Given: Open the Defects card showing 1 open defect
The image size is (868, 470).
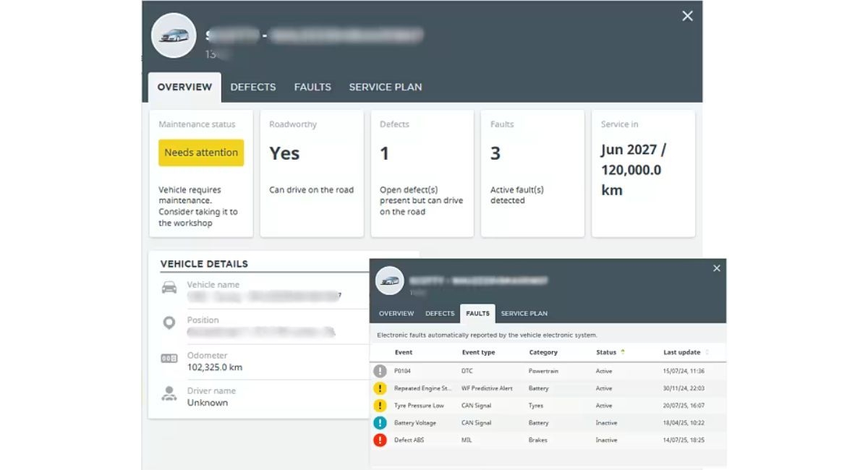Looking at the screenshot, I should [422, 173].
